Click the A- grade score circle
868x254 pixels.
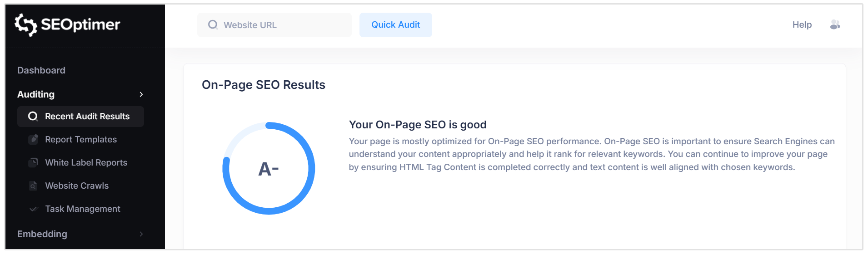(x=269, y=168)
